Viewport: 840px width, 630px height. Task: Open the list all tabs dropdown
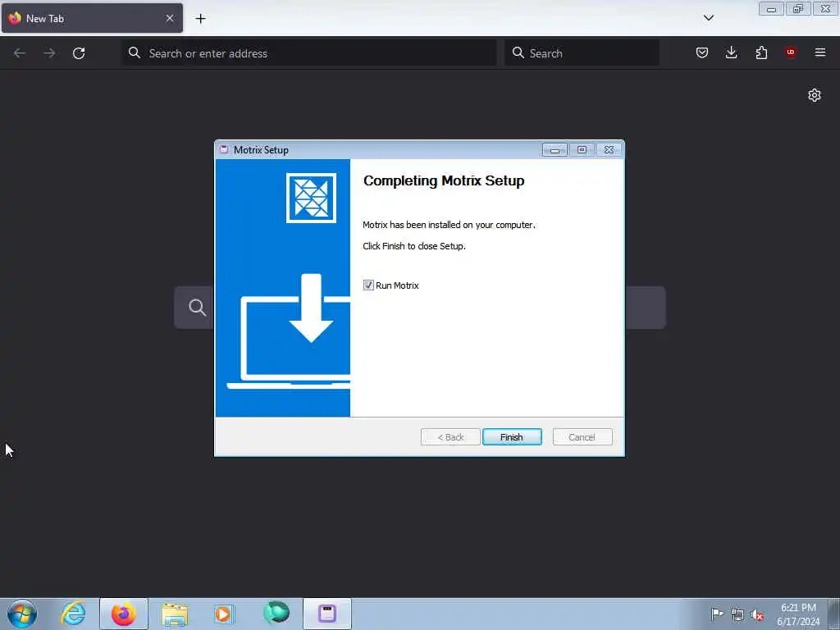click(708, 18)
